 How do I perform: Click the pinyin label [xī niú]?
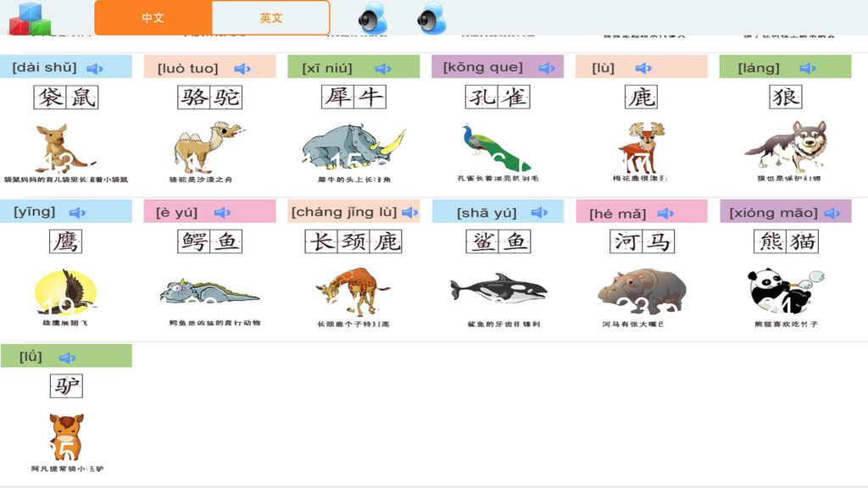point(327,68)
